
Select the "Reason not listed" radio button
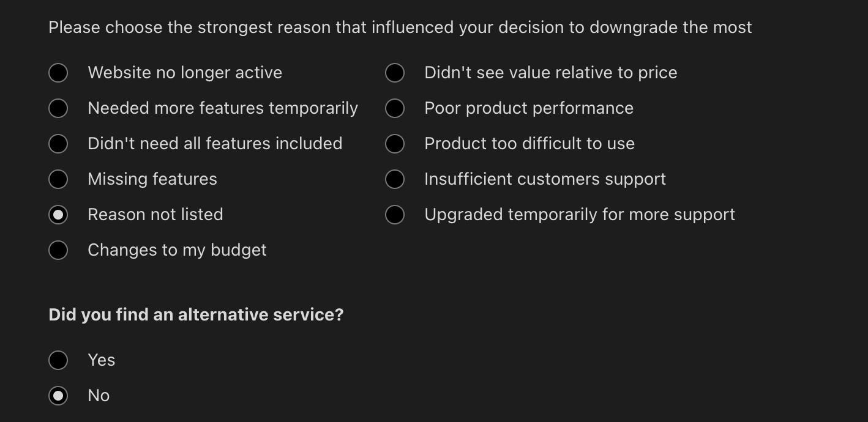[x=58, y=214]
